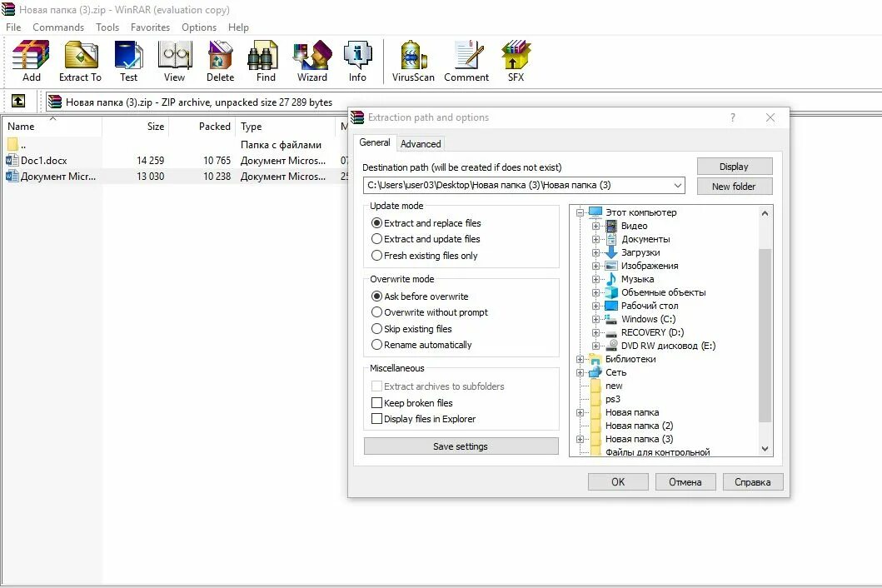Expand the RECOVERY (D:) drive node
Image resolution: width=882 pixels, height=588 pixels.
click(x=595, y=332)
